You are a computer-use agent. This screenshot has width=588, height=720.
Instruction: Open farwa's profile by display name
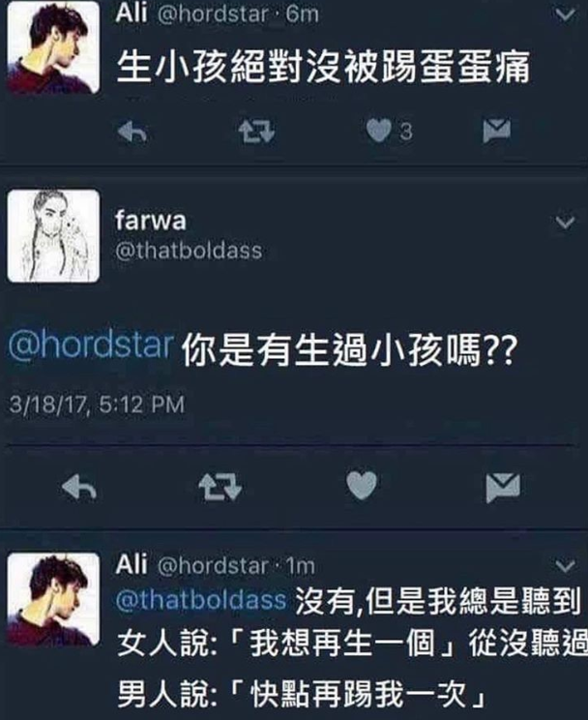coord(151,221)
